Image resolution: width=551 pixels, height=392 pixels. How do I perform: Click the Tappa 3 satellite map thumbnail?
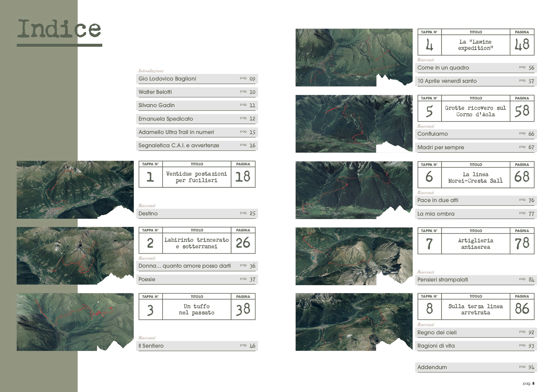75,322
